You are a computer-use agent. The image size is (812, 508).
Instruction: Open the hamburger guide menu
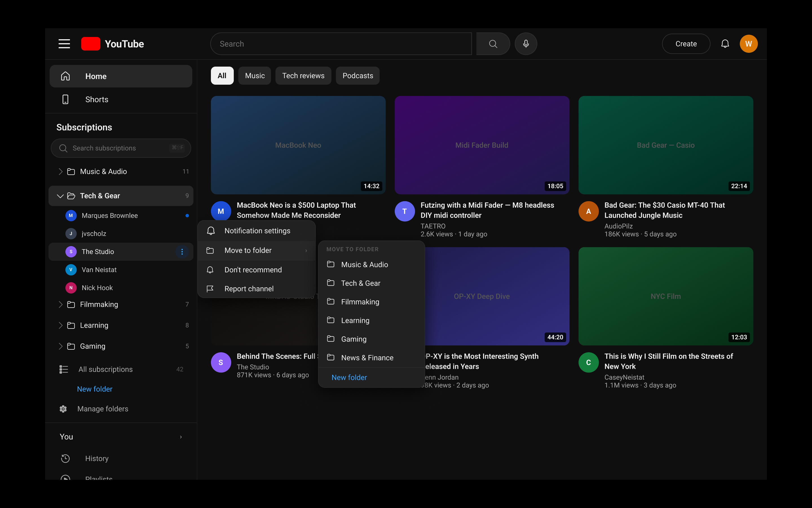[x=64, y=44]
